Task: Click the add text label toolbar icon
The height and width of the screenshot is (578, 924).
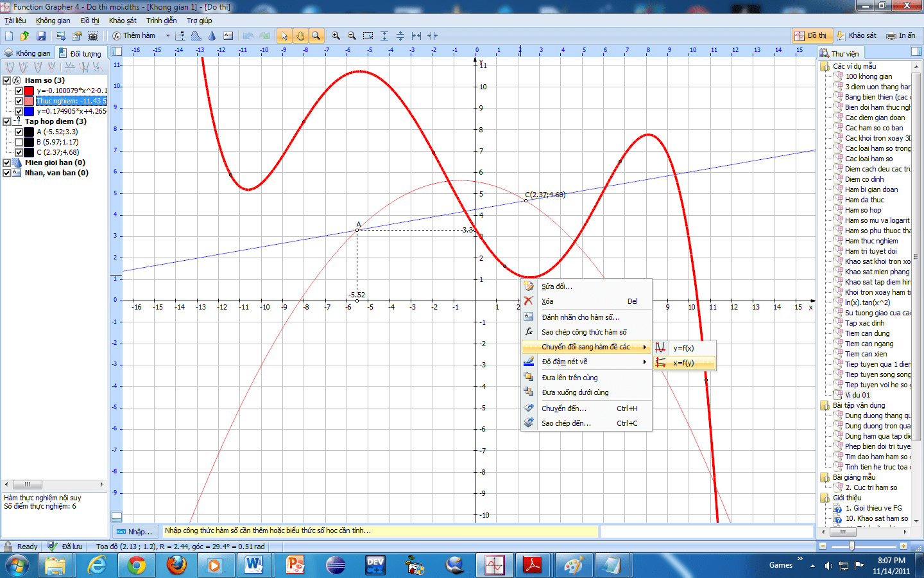Action: (228, 36)
